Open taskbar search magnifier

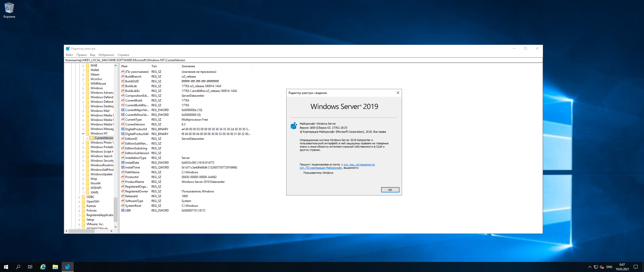coord(18,267)
